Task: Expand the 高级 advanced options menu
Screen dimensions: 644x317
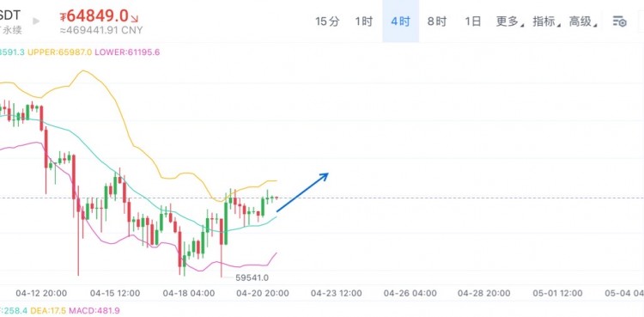Action: 582,21
